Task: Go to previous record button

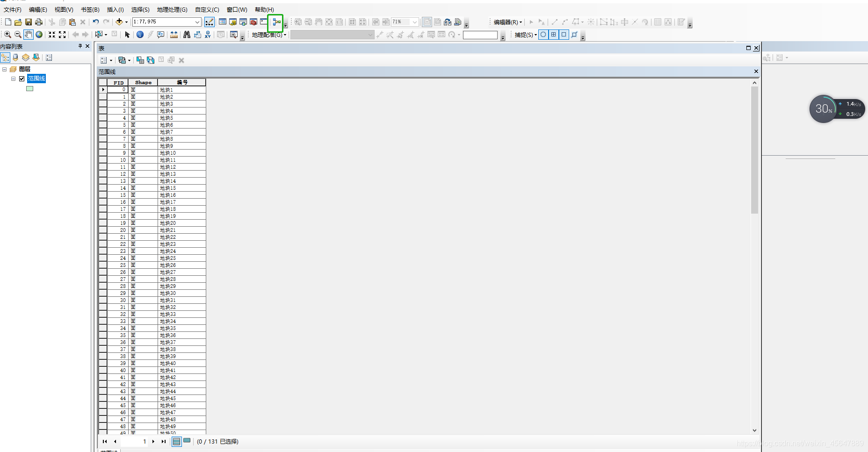Action: 115,441
